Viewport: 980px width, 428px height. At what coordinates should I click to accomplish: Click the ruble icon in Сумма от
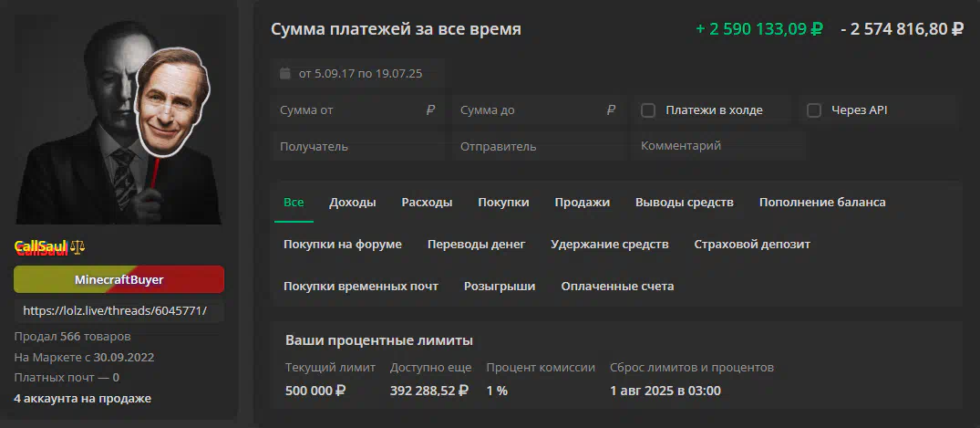click(430, 110)
